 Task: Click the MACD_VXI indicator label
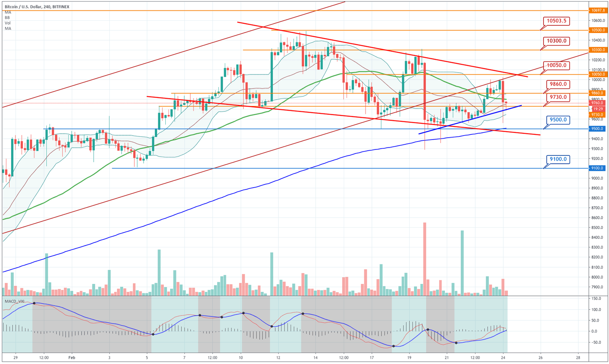click(15, 301)
